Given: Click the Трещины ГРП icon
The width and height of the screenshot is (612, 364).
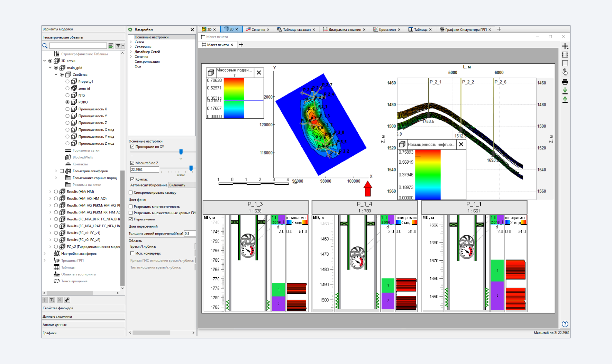Looking at the screenshot, I should pos(57,261).
